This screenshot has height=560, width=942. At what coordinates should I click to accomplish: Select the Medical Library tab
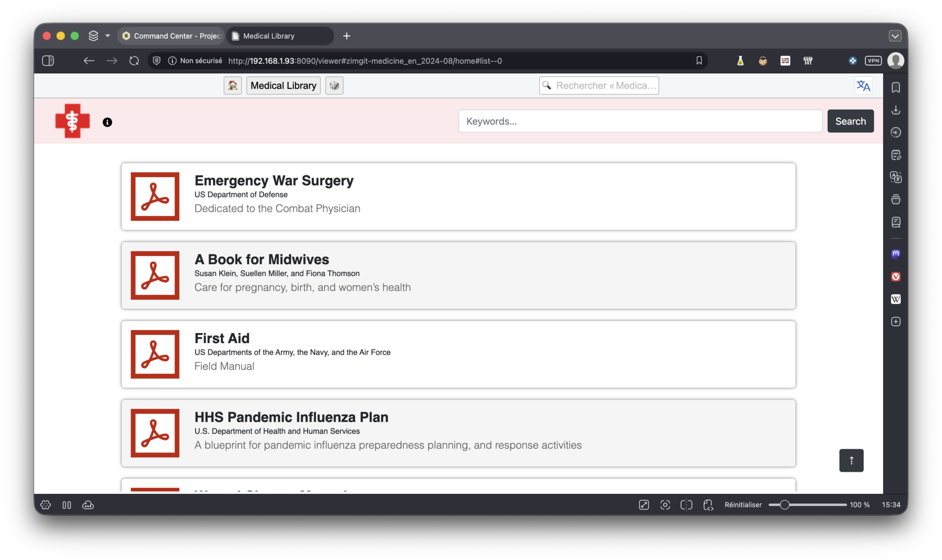[x=280, y=36]
